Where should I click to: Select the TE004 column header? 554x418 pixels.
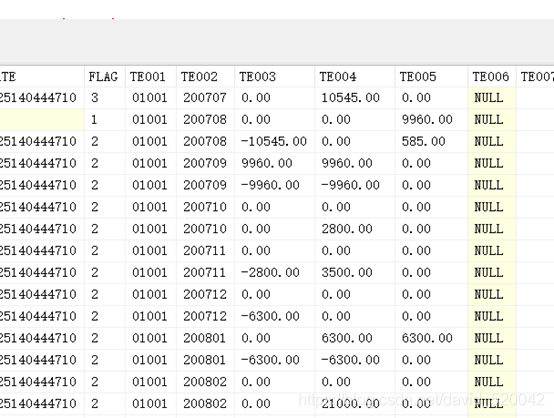coord(355,77)
